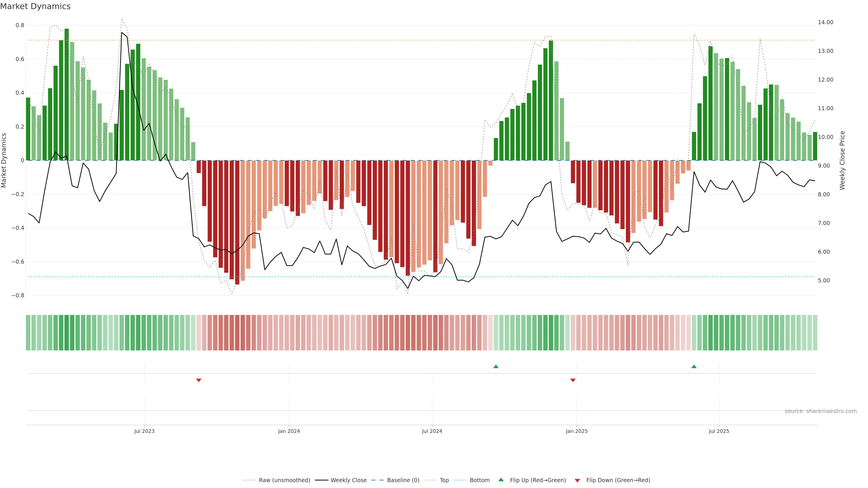Click the first red flip-down triangle marker
Viewport: 868px width, 488px height.
click(x=198, y=380)
